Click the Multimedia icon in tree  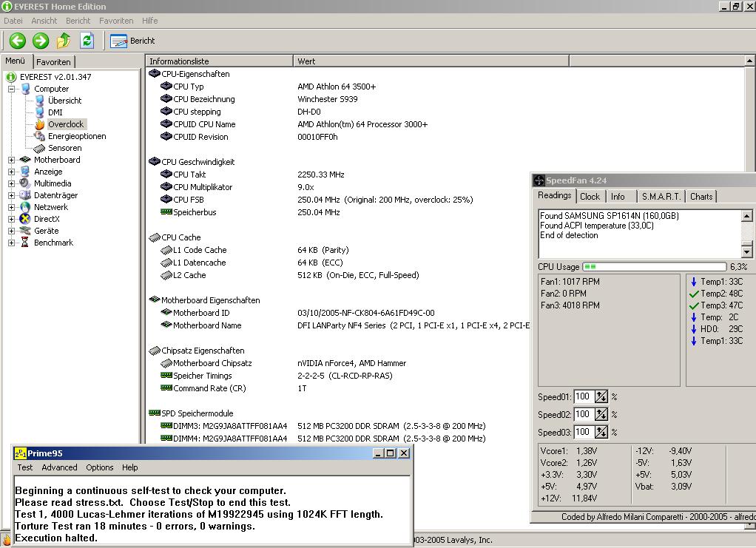25,183
